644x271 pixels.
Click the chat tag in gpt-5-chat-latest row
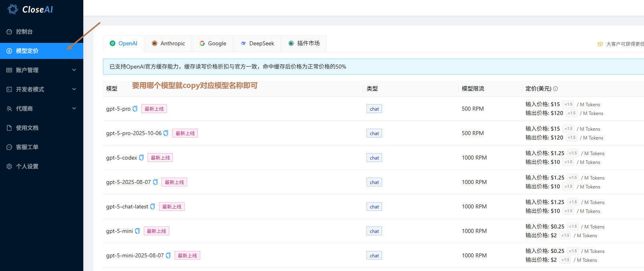point(374,206)
